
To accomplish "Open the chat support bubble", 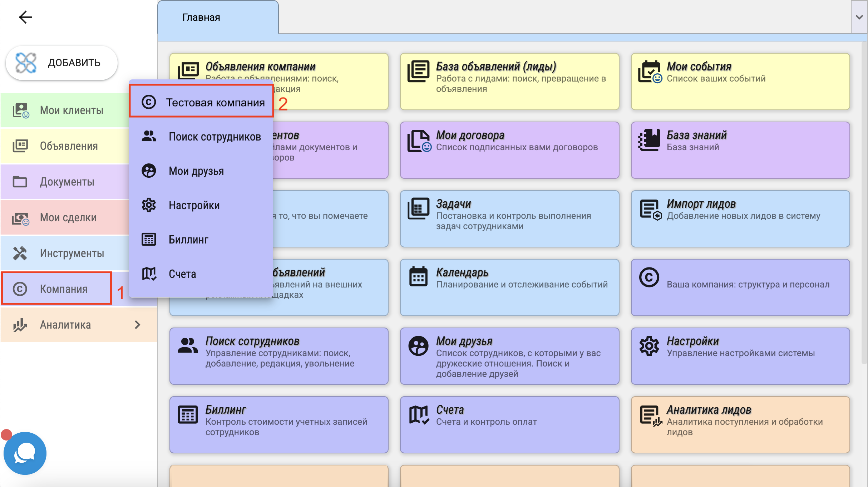I will tap(25, 453).
